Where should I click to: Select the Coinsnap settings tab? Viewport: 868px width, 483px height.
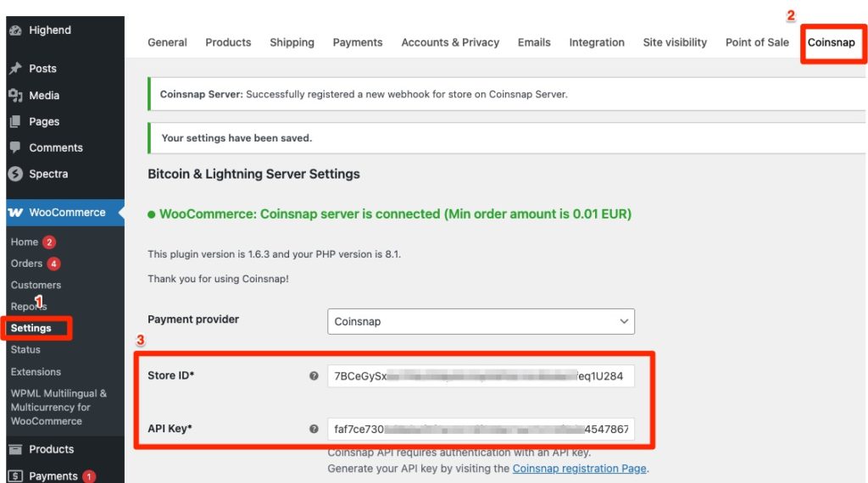pos(831,42)
